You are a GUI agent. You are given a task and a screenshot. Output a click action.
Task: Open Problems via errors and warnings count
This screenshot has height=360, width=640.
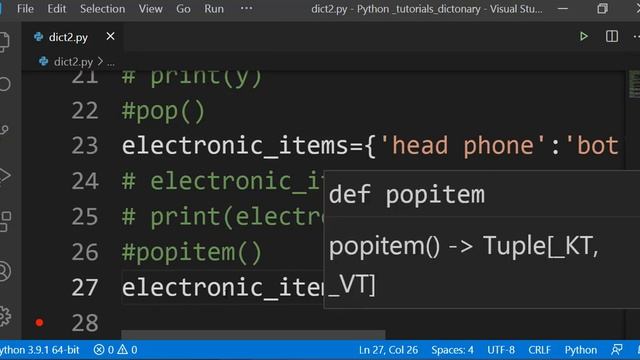pyautogui.click(x=115, y=350)
